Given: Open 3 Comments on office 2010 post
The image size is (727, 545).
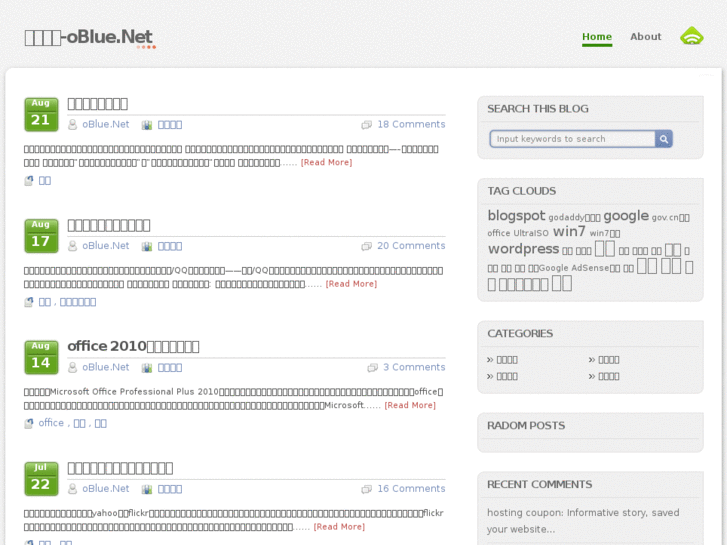Looking at the screenshot, I should [414, 367].
